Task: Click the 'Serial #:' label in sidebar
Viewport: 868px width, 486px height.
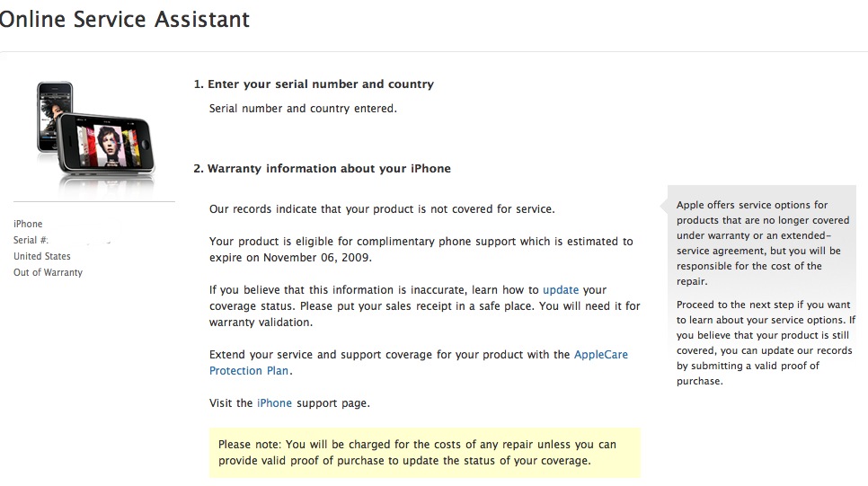Action: 31,240
